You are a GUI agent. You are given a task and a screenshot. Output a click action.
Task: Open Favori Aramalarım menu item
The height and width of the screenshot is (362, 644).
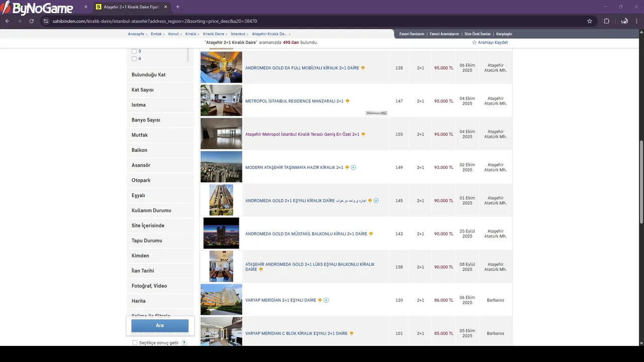pyautogui.click(x=444, y=34)
